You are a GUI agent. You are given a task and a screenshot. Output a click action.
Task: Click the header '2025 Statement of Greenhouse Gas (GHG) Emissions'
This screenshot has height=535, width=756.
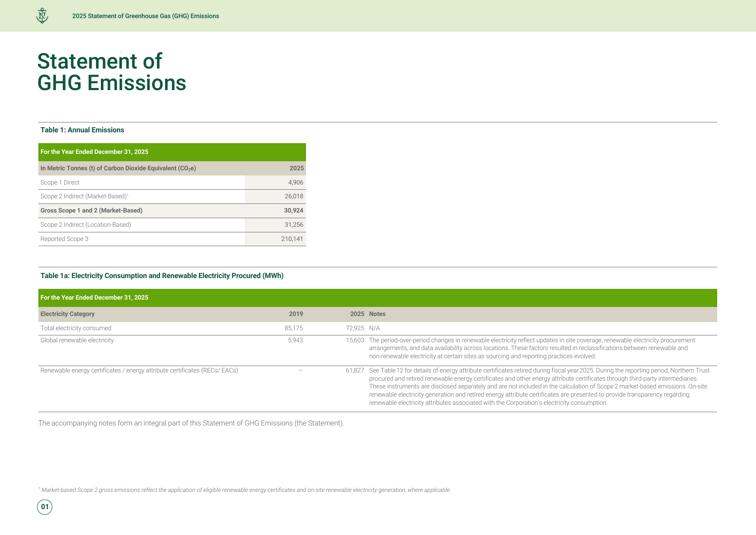[x=146, y=16]
